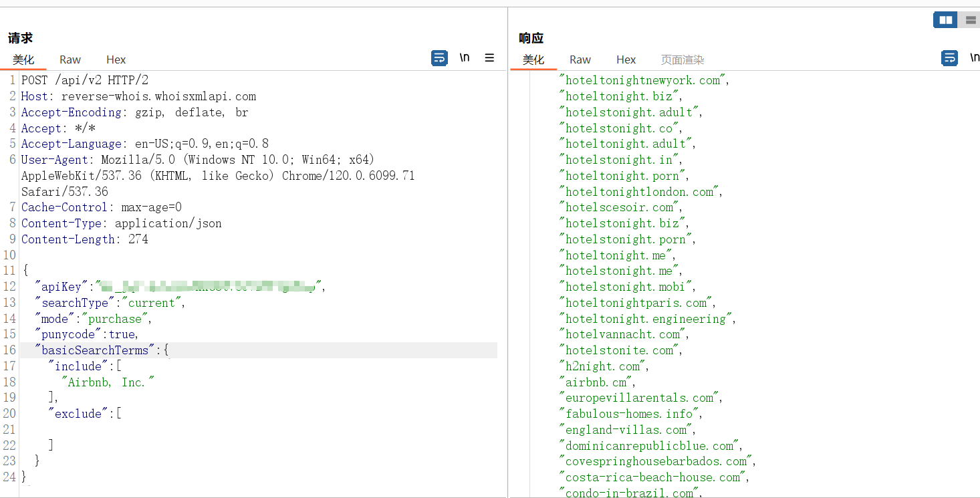Open the 页面渲染 response tab
Image resolution: width=980 pixels, height=498 pixels.
[683, 59]
